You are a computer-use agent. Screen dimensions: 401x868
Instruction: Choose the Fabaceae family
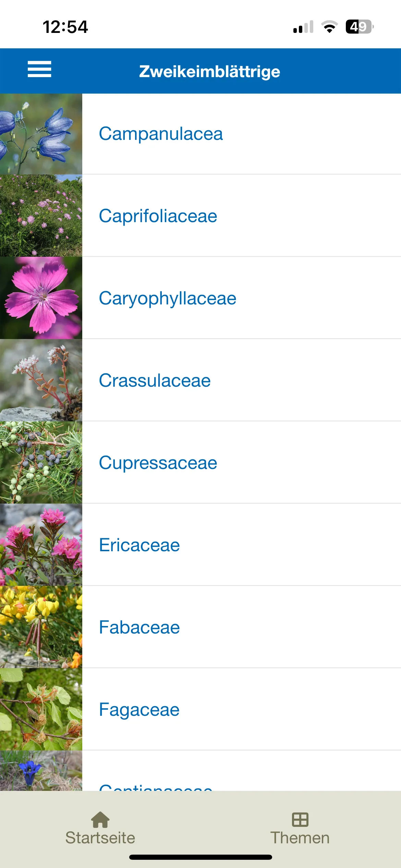pyautogui.click(x=139, y=627)
